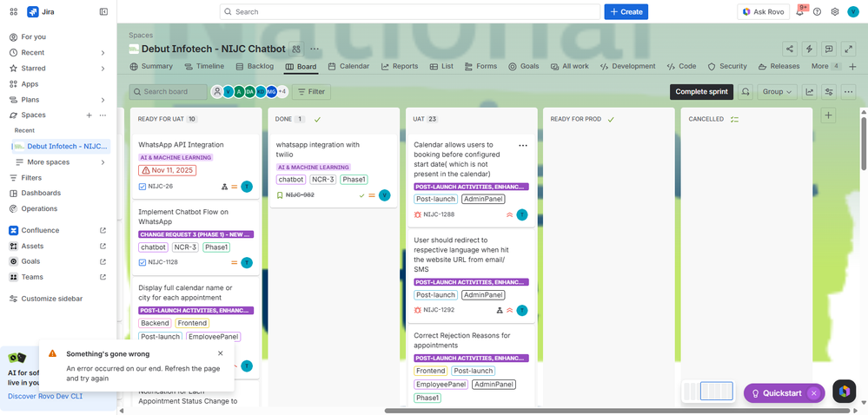Open the sprint insights chart icon
Screen dimensions: 868x415
(809, 92)
